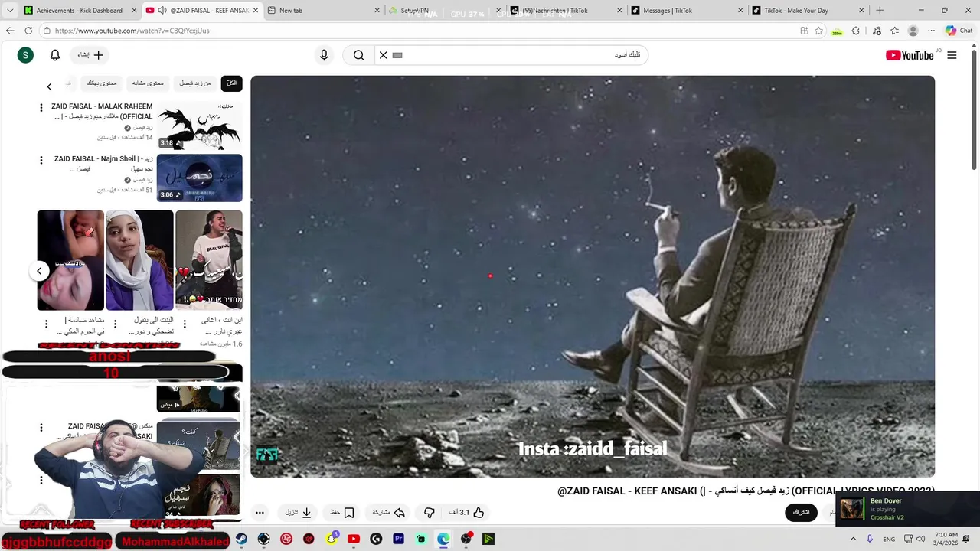
Task: Select 'محتوى مشابه' filter chip
Action: 148,83
